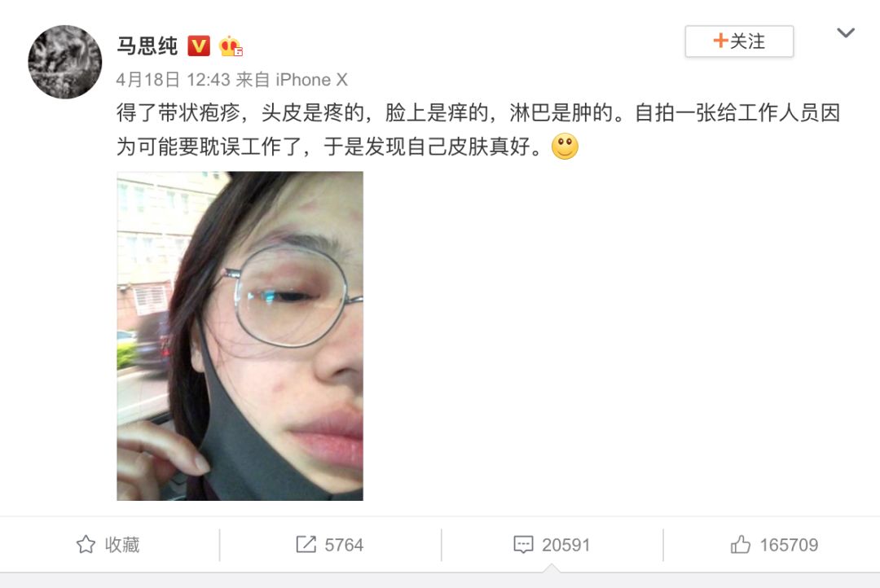Bookmark the post via 收藏 label
The image size is (880, 588).
tap(121, 545)
